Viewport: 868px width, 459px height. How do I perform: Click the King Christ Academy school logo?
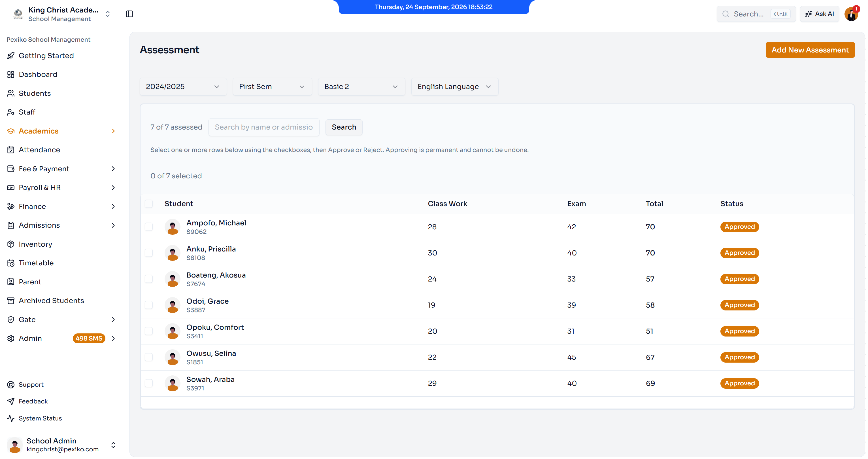18,14
